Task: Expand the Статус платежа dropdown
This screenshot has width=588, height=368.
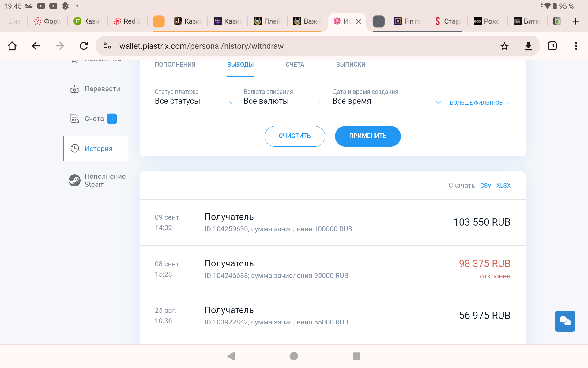Action: pos(194,102)
